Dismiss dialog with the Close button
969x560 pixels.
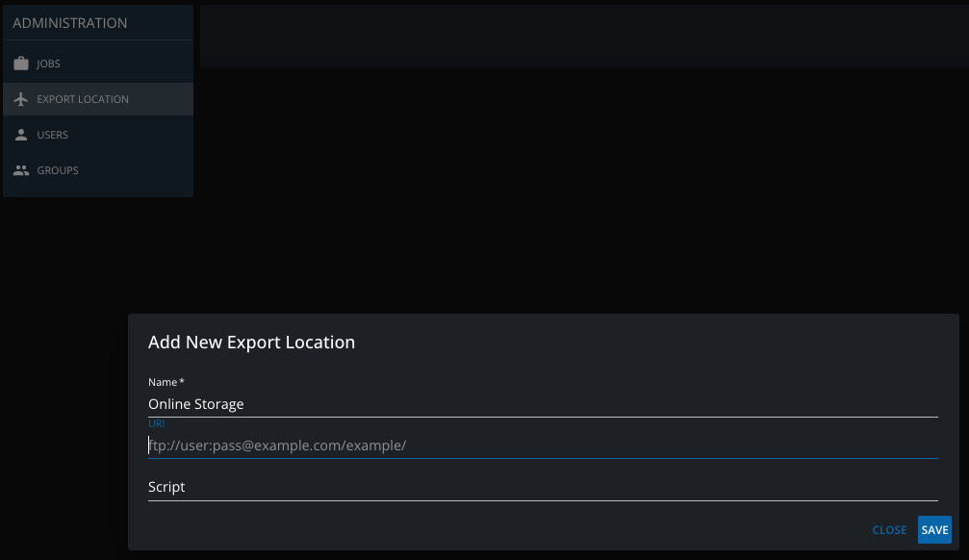click(x=889, y=530)
